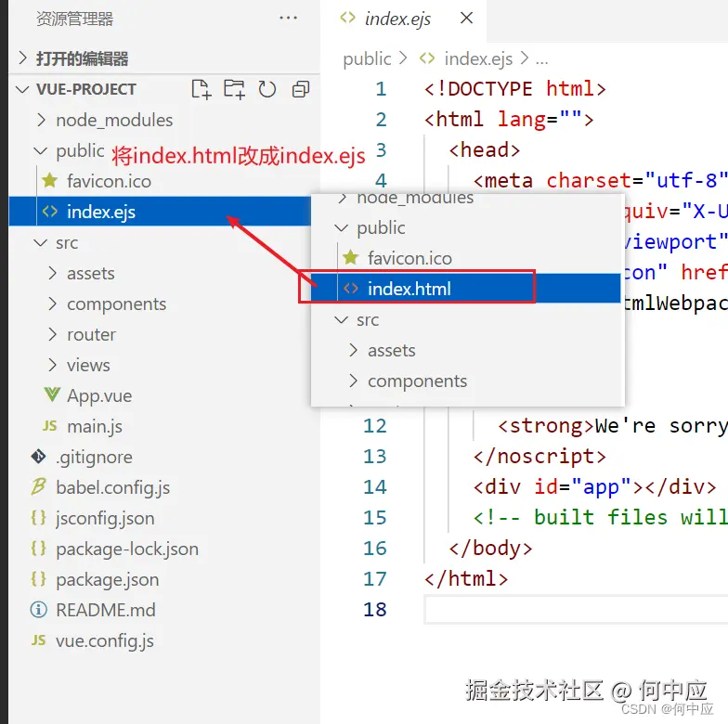Viewport: 728px width, 724px height.
Task: Click the </noscript> closing tag line
Action: [539, 457]
